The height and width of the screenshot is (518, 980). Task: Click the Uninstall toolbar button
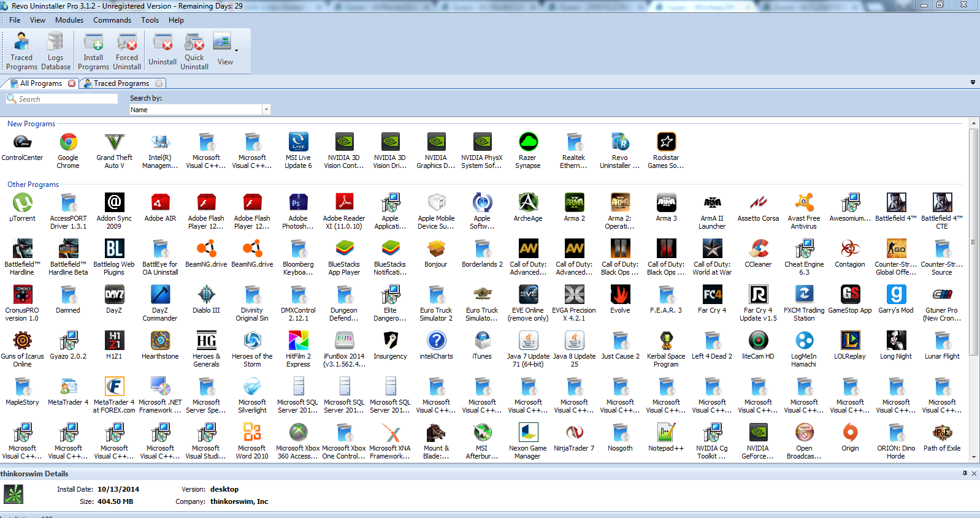tap(163, 50)
